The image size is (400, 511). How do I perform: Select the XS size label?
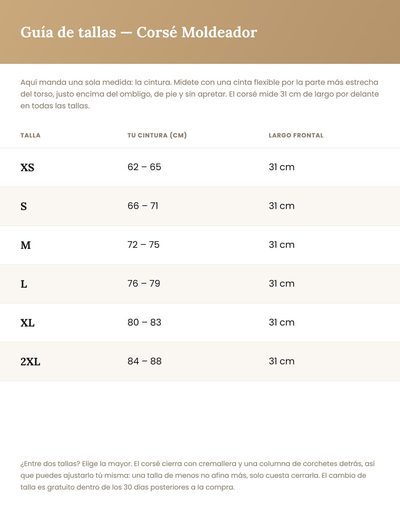(x=27, y=167)
